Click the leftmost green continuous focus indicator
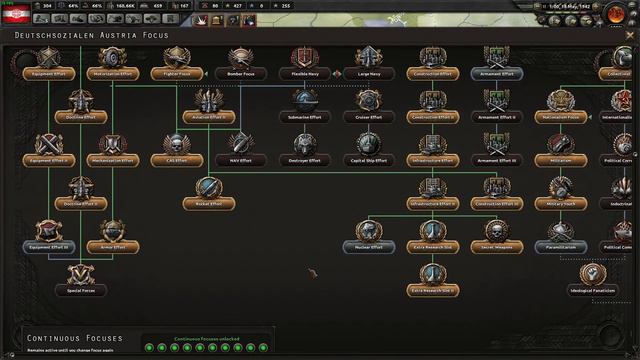Screen dimensions: 640x360 (149, 348)
